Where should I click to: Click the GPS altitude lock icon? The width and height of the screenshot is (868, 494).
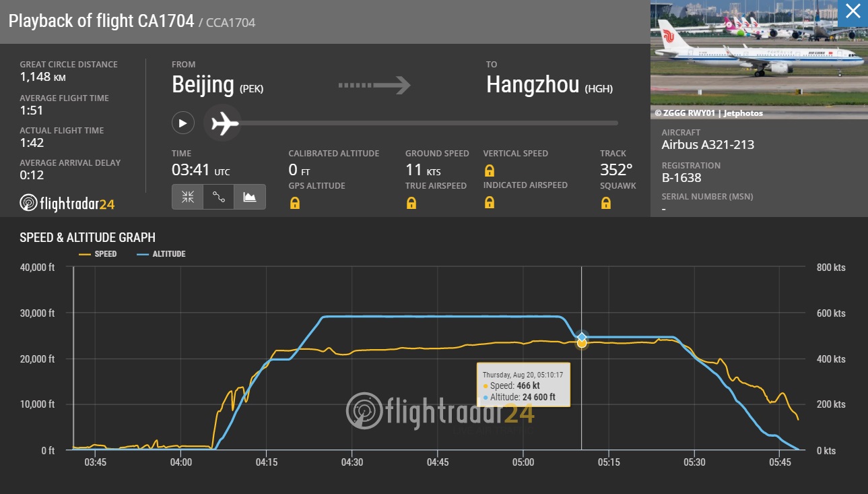[x=295, y=202]
